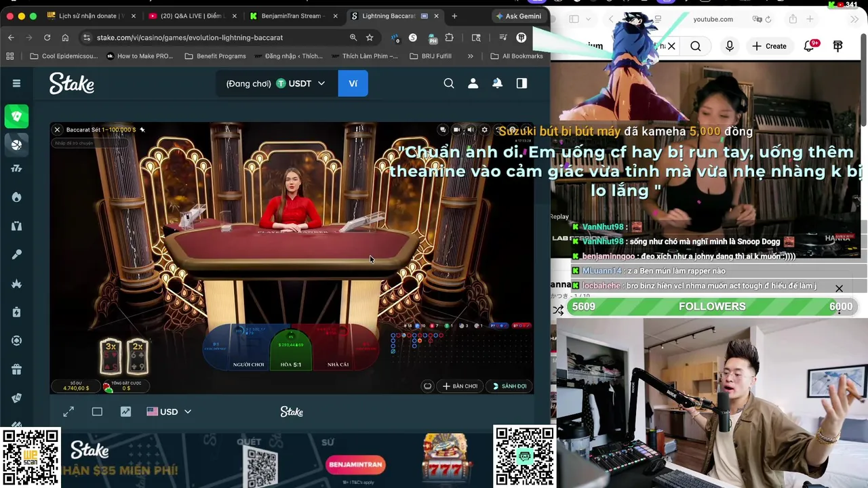Click the Ví wallet button

point(353,83)
